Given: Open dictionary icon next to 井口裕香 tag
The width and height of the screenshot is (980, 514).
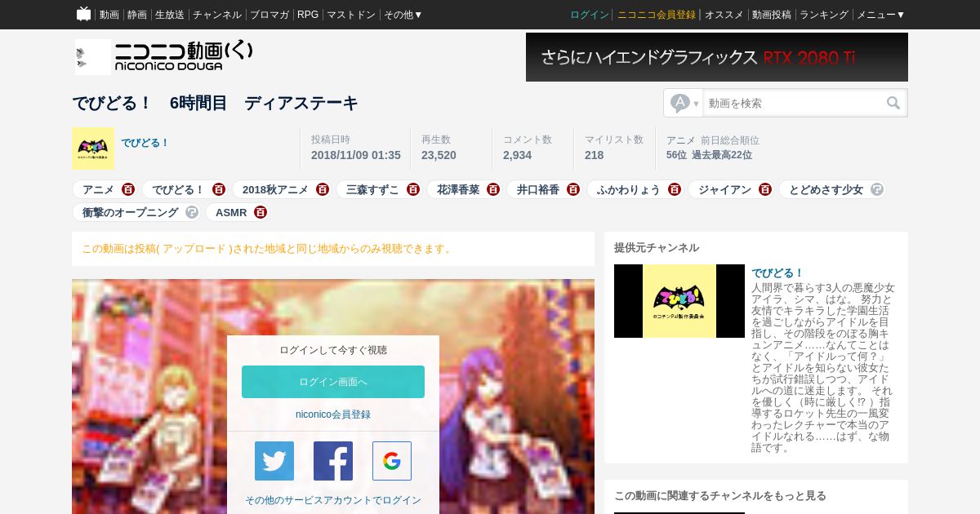Looking at the screenshot, I should pos(573,189).
